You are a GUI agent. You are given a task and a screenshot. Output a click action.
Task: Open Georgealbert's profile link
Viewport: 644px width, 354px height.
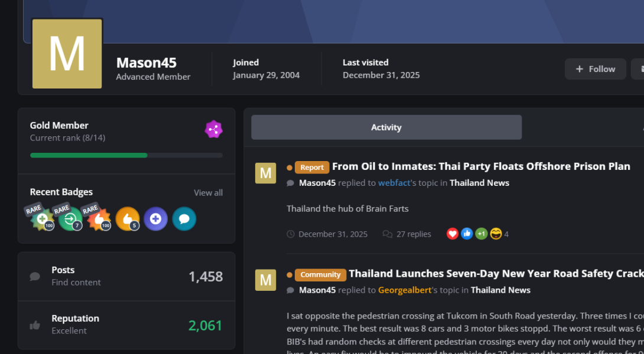404,290
